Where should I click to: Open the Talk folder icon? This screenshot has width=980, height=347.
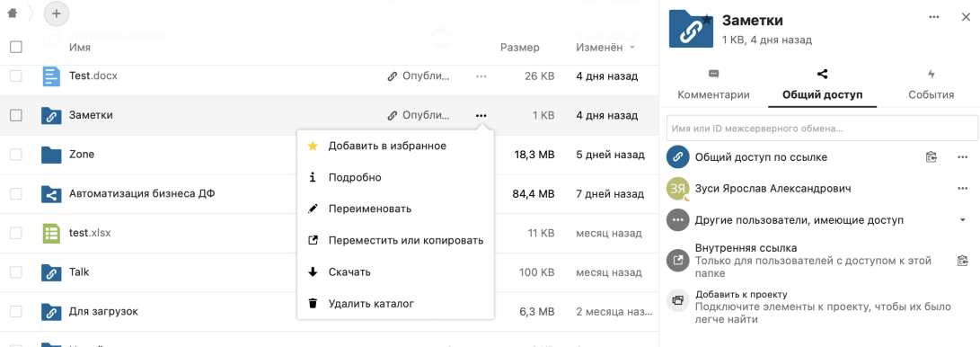(x=51, y=272)
